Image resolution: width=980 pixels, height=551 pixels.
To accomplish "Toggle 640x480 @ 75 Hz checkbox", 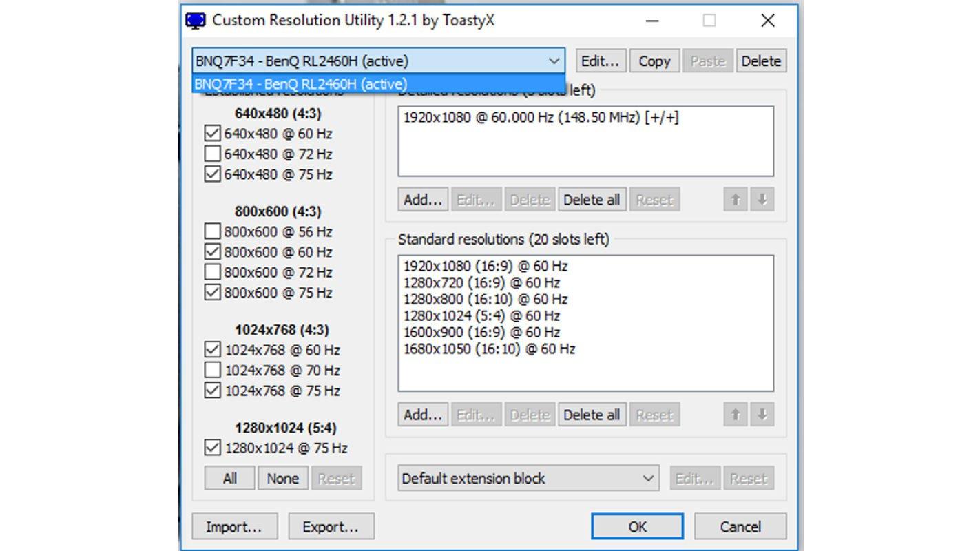I will (213, 174).
